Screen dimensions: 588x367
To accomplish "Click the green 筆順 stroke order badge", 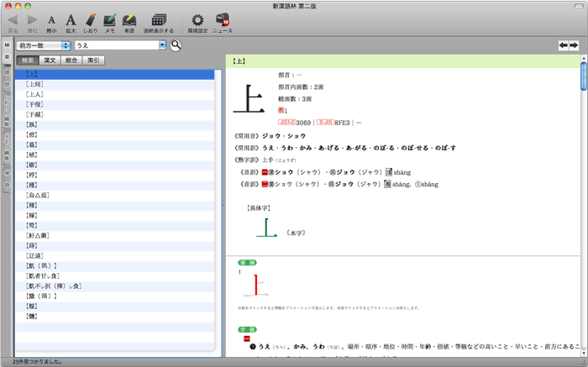I will [x=247, y=262].
